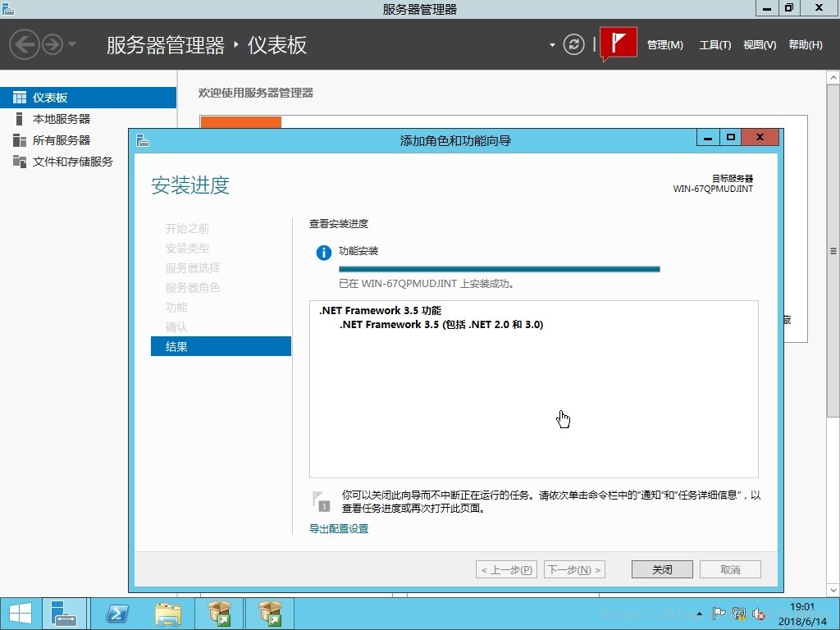
Task: Open the navigation history dropdown arrow
Action: (72, 44)
